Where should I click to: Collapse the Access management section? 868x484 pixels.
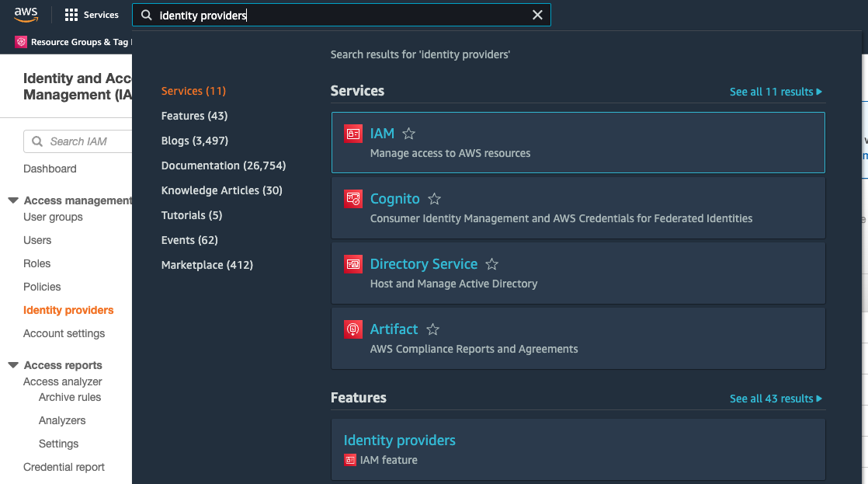(x=12, y=200)
